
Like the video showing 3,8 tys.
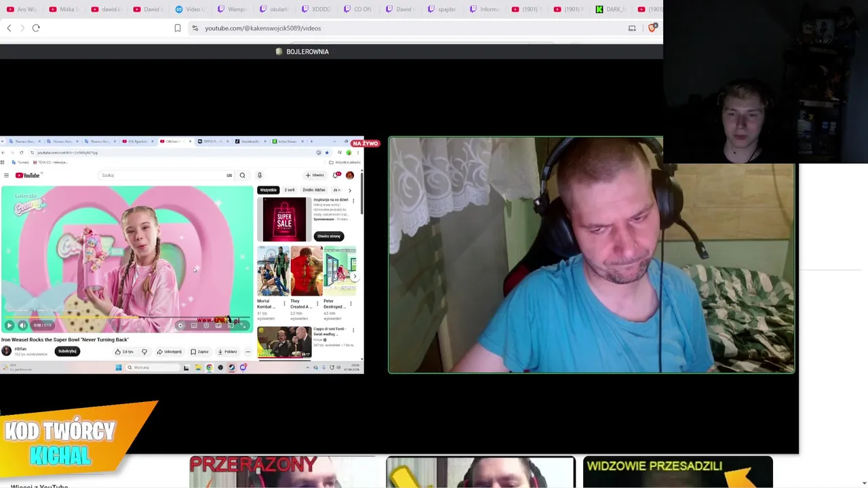point(124,352)
